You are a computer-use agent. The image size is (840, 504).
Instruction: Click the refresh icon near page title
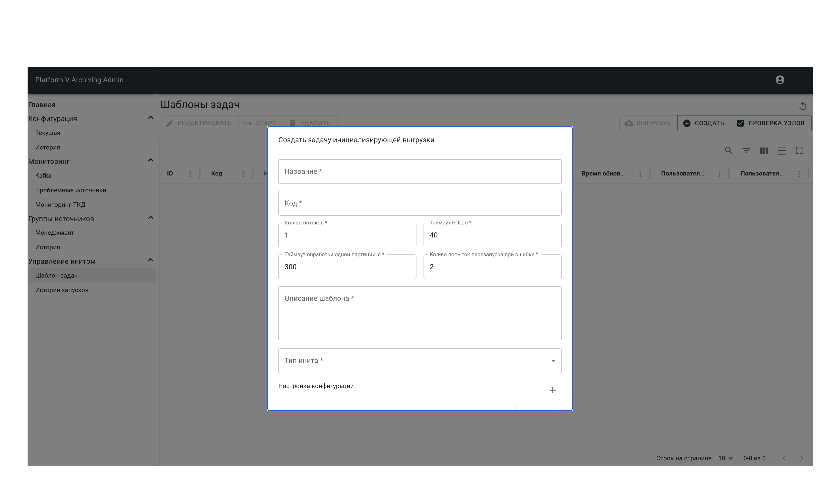(x=803, y=106)
